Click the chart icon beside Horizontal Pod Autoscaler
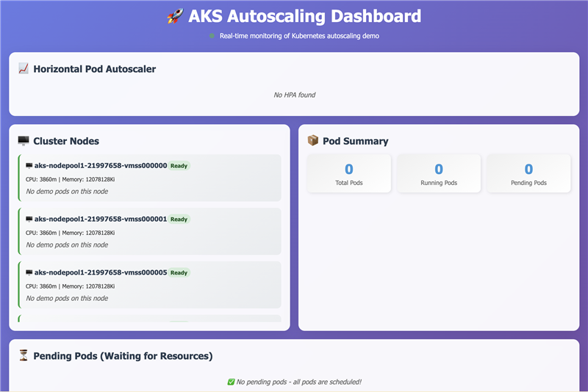Screen dimensions: 588x392 coord(24,68)
